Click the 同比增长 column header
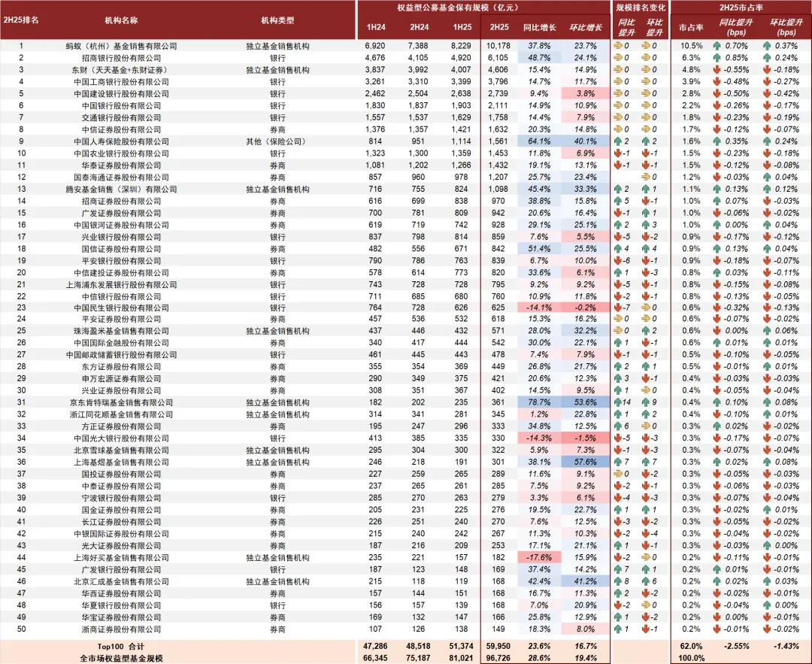 click(539, 27)
